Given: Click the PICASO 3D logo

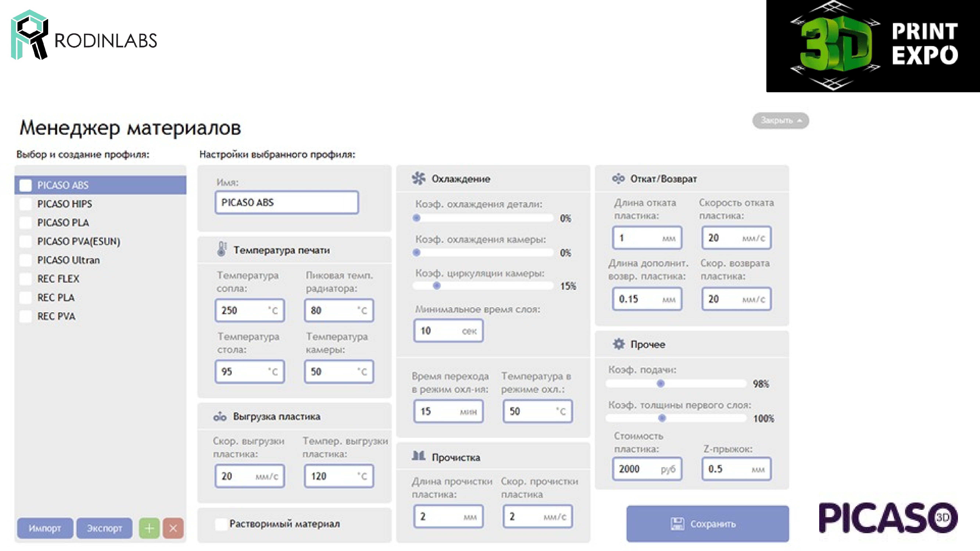Looking at the screenshot, I should pyautogui.click(x=888, y=518).
